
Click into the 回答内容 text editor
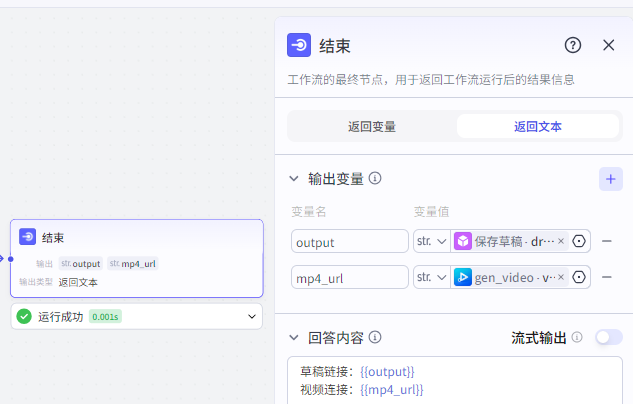point(455,380)
